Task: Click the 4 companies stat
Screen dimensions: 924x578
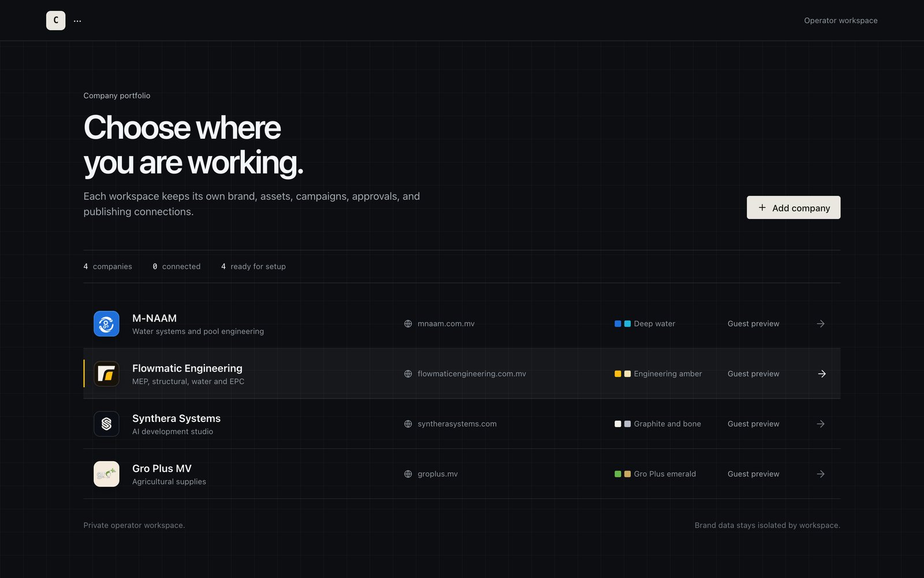Action: click(x=108, y=266)
